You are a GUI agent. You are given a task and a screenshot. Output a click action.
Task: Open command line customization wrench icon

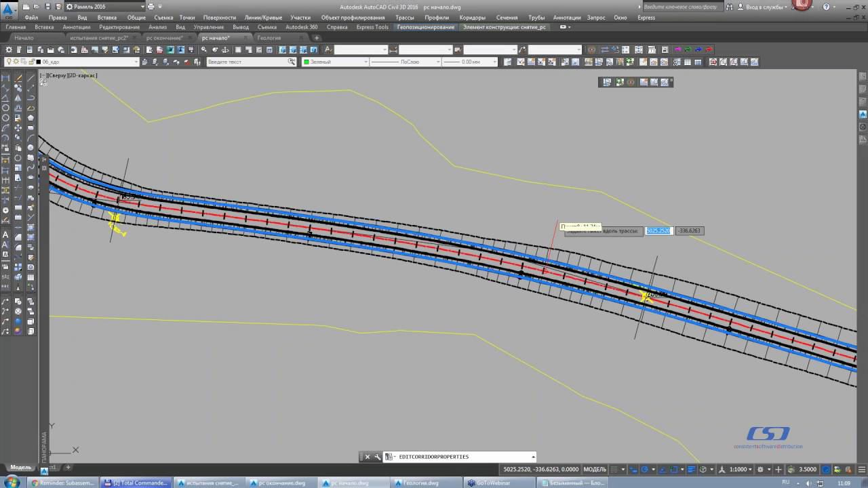coord(378,457)
